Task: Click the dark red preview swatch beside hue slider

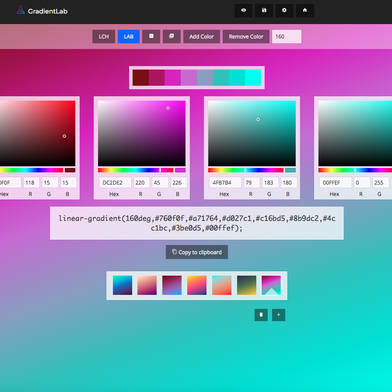Action: 70,170
